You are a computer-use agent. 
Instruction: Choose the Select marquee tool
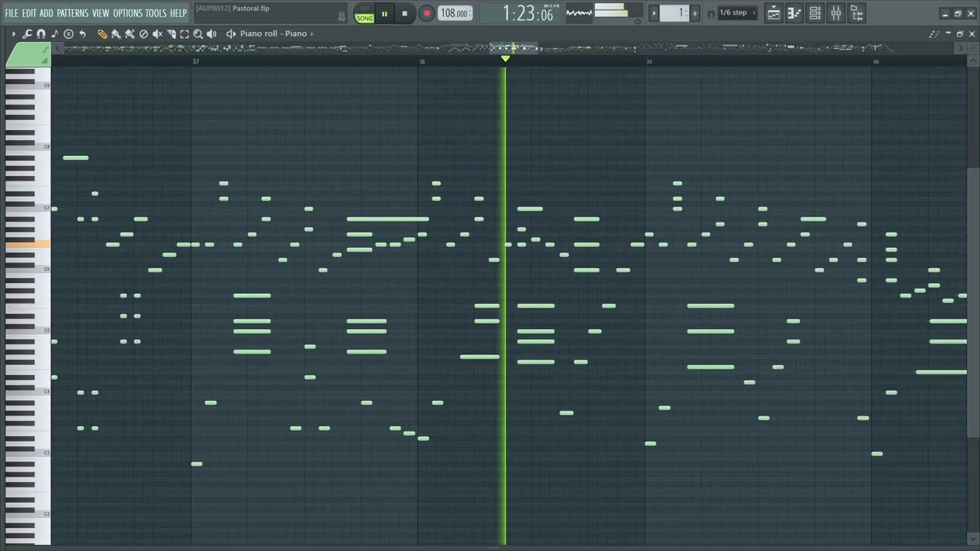coord(185,34)
